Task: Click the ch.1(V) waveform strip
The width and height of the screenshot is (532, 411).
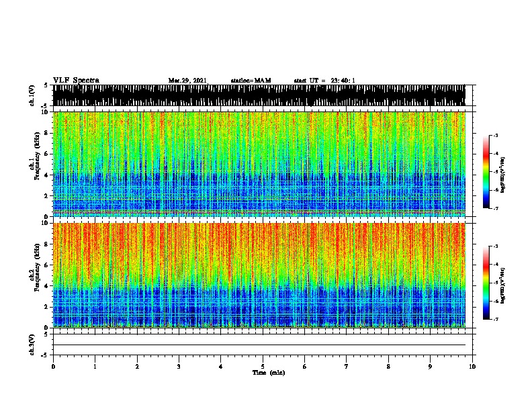Action: click(259, 95)
